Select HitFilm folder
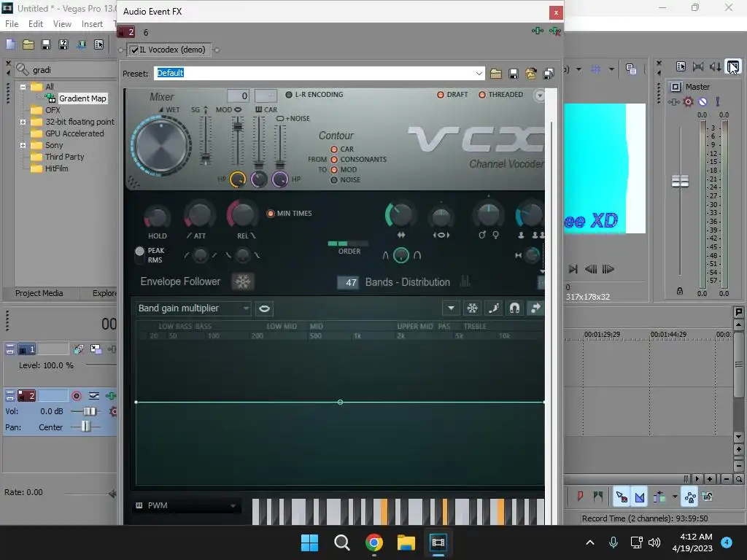 (56, 168)
